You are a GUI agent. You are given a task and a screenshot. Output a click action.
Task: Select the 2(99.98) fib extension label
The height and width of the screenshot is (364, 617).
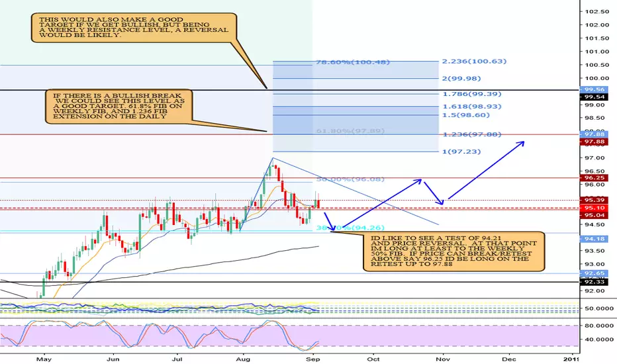pyautogui.click(x=461, y=78)
